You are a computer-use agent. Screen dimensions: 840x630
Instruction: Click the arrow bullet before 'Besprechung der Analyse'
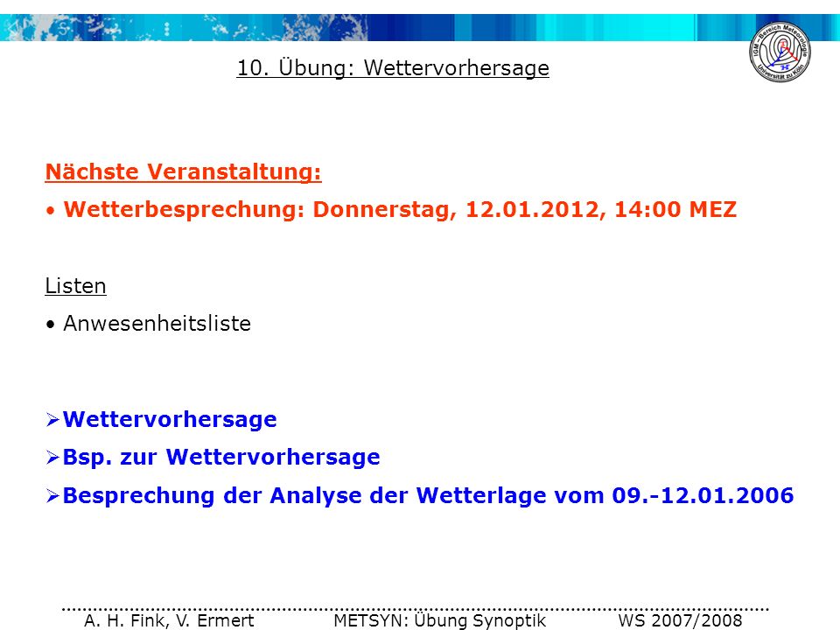pyautogui.click(x=52, y=496)
